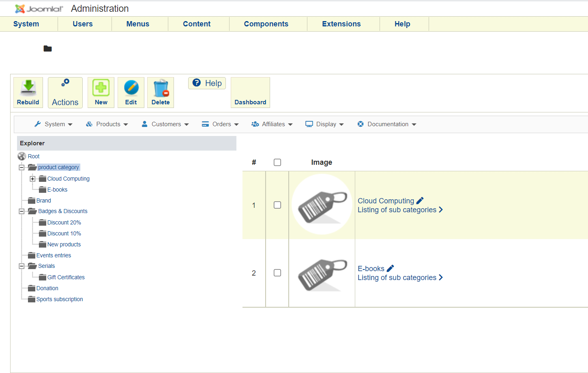Click the pencil icon beside E-books
Image resolution: width=588 pixels, height=373 pixels.
(x=391, y=268)
